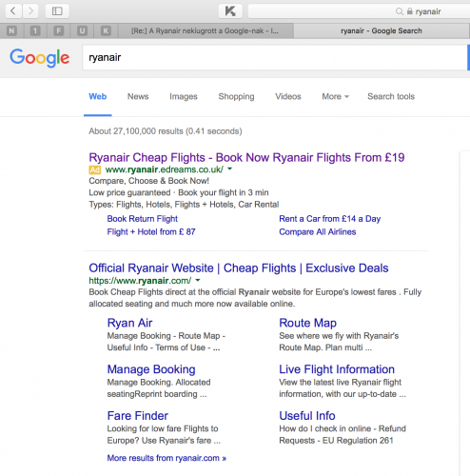The image size is (470, 476).
Task: Open the Fare Finder sitelink
Action: pos(138,416)
